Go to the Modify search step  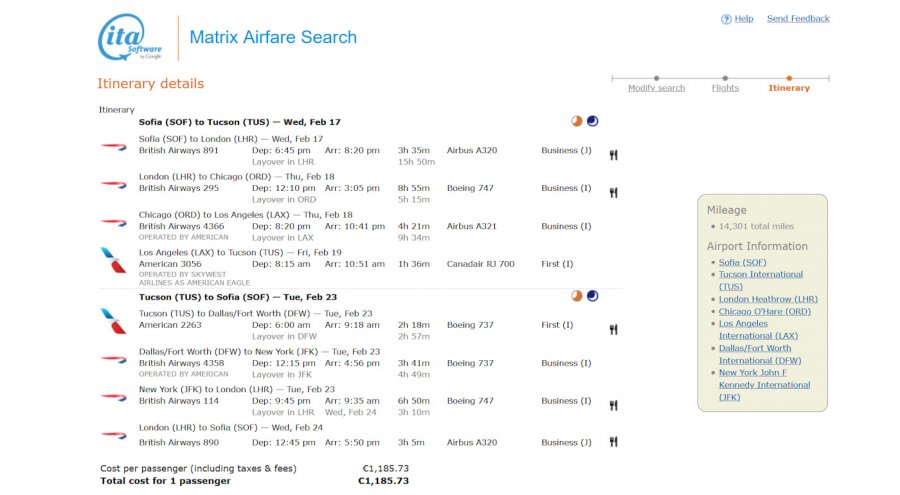click(656, 88)
